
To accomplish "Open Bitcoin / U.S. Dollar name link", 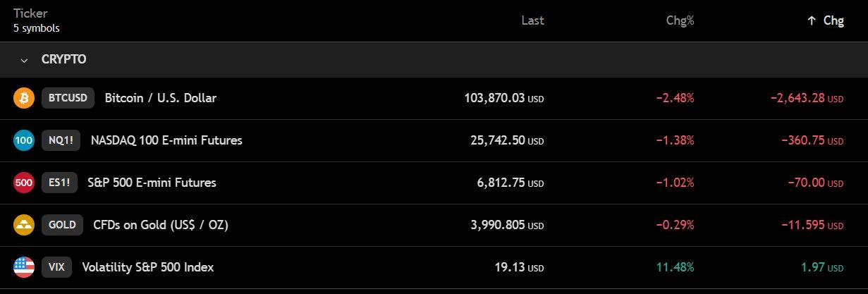I will pos(160,98).
